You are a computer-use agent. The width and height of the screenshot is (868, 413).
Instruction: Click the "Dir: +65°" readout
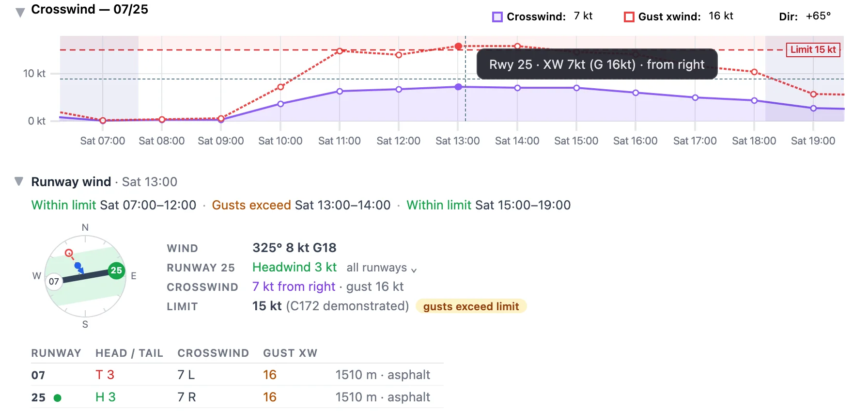coord(805,16)
